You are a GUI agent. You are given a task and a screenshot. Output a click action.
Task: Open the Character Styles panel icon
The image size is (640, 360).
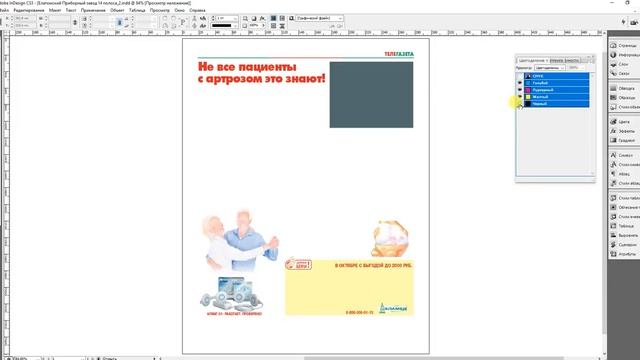point(613,164)
